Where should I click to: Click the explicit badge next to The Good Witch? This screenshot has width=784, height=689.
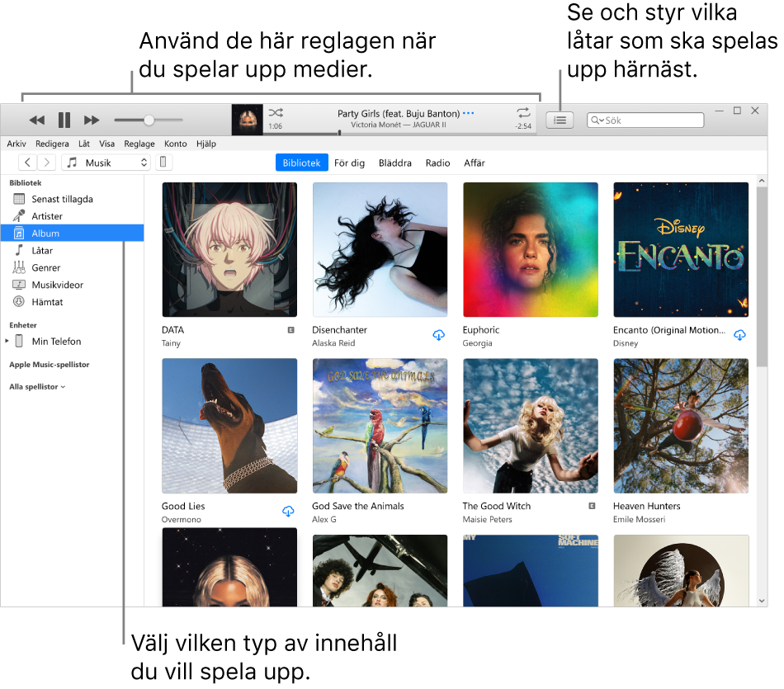(592, 506)
